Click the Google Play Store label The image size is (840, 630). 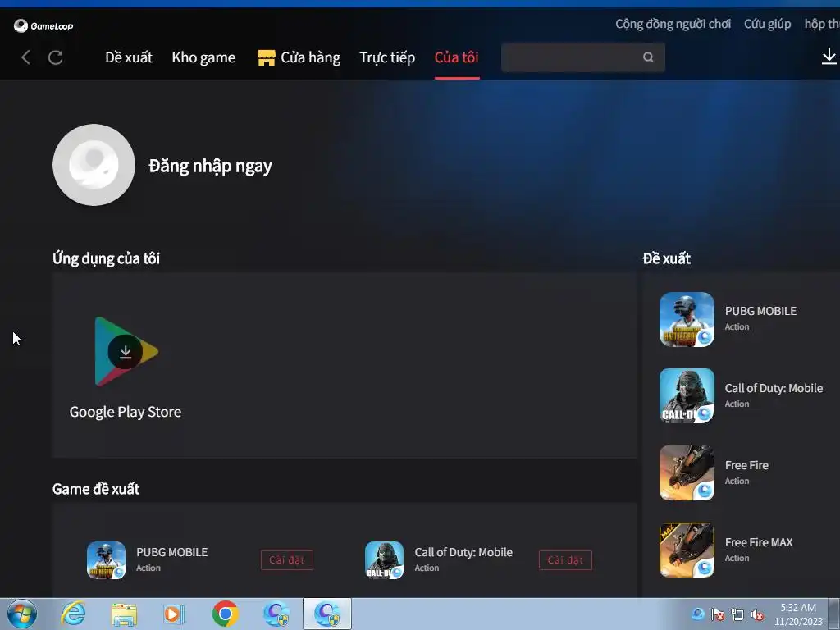[126, 412]
